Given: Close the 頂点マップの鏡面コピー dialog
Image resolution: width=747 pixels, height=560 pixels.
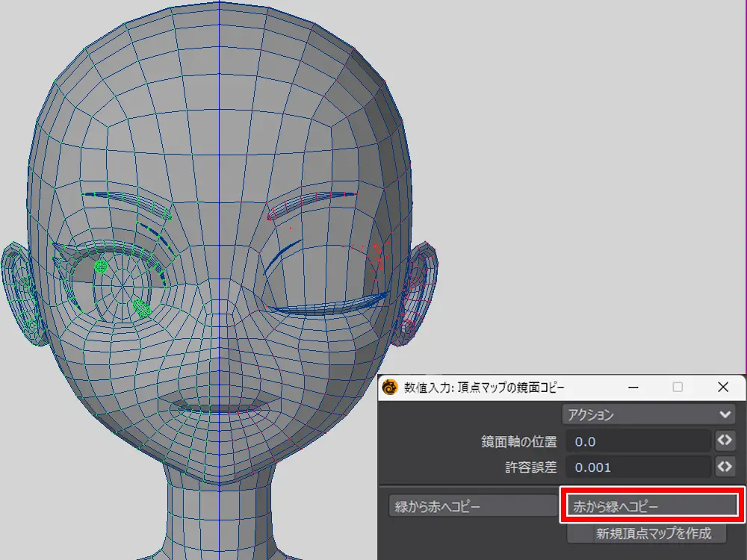Looking at the screenshot, I should click(x=722, y=388).
